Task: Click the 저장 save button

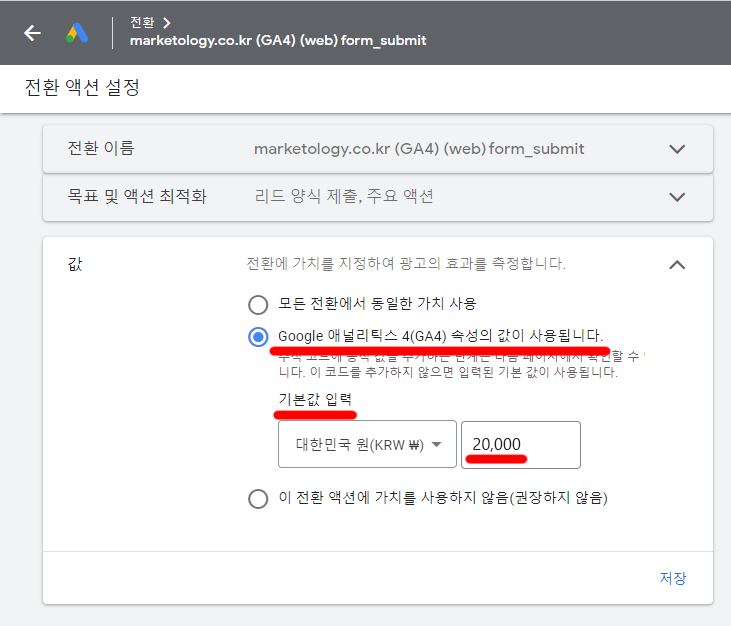Action: coord(673,578)
